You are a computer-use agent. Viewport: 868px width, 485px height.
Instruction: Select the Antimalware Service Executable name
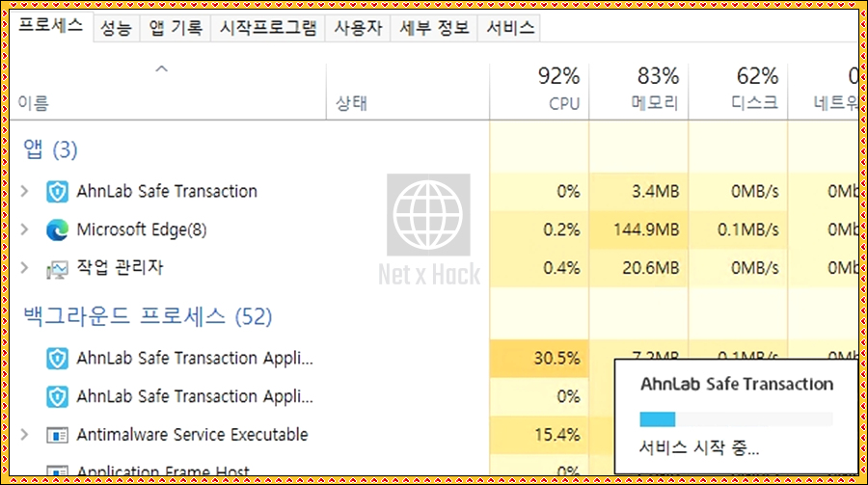coord(192,435)
